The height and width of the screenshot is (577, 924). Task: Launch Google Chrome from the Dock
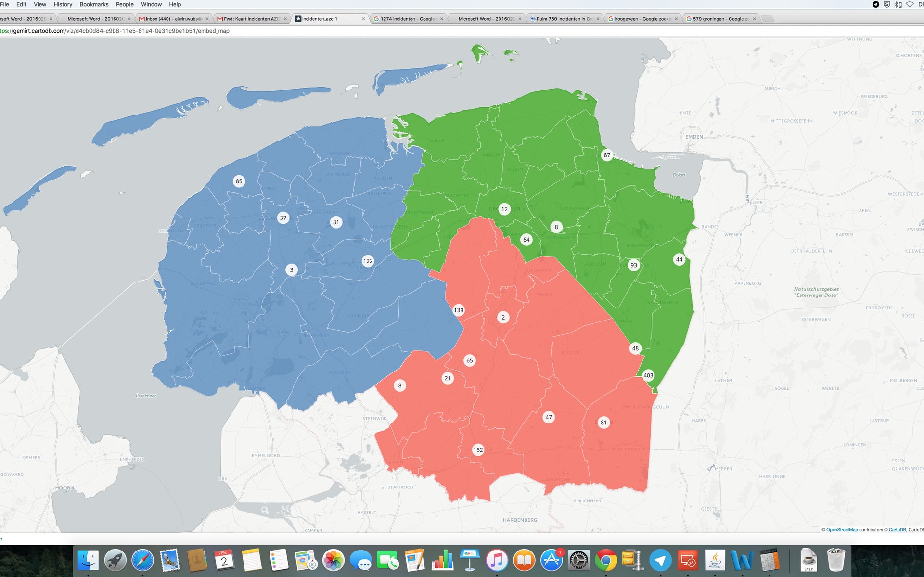pyautogui.click(x=606, y=560)
